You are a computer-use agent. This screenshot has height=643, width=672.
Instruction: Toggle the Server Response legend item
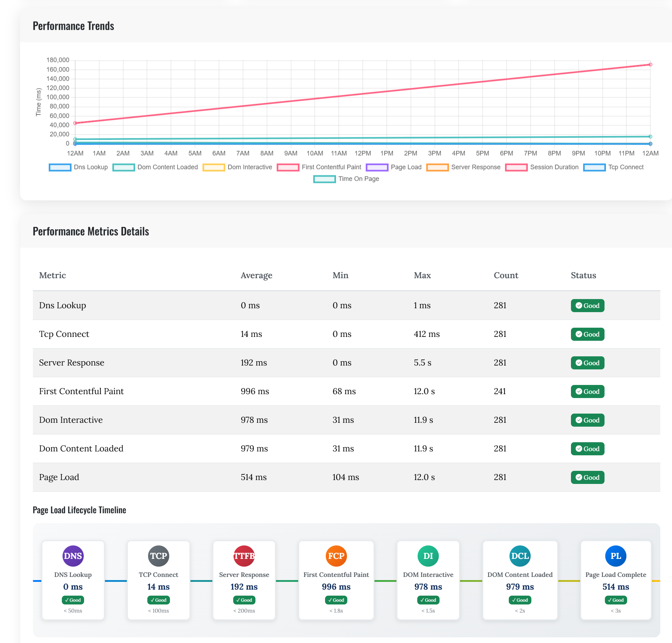tap(476, 167)
